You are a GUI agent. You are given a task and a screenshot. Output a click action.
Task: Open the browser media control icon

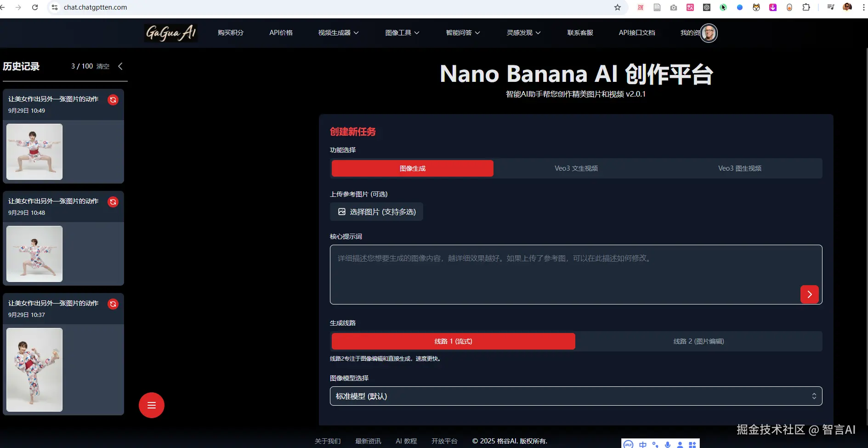click(x=831, y=7)
